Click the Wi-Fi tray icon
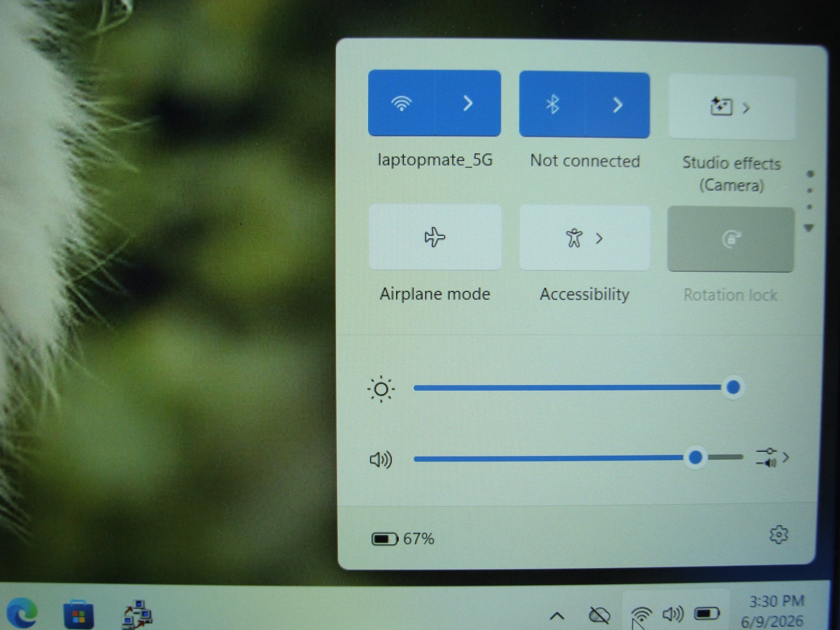This screenshot has width=840, height=630. pos(641,613)
